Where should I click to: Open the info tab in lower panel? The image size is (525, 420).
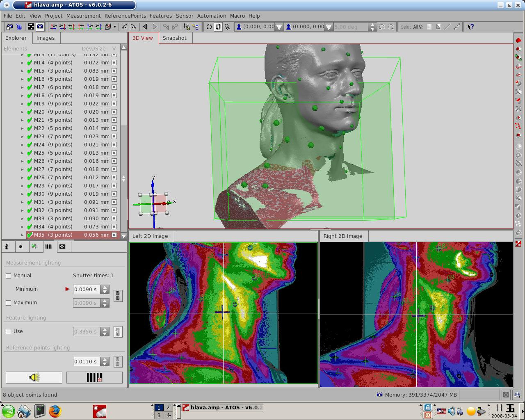coord(7,247)
